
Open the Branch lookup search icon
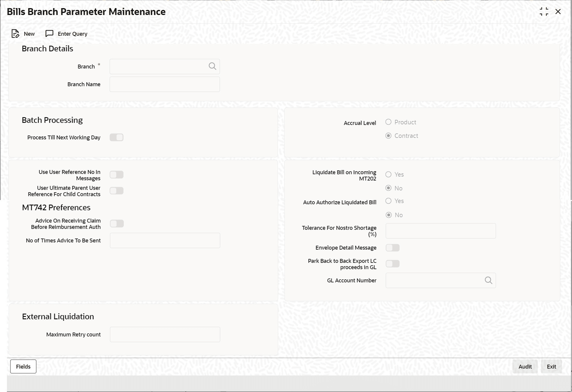point(212,66)
